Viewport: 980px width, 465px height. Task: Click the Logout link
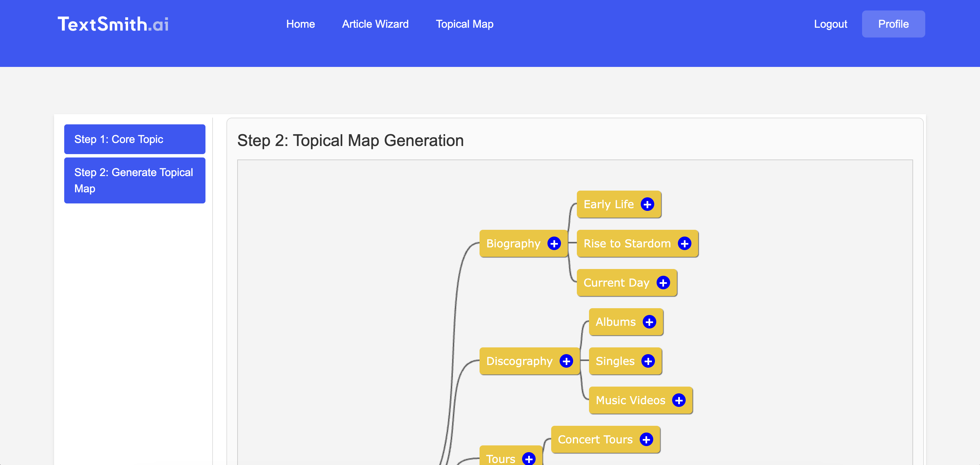pyautogui.click(x=830, y=24)
